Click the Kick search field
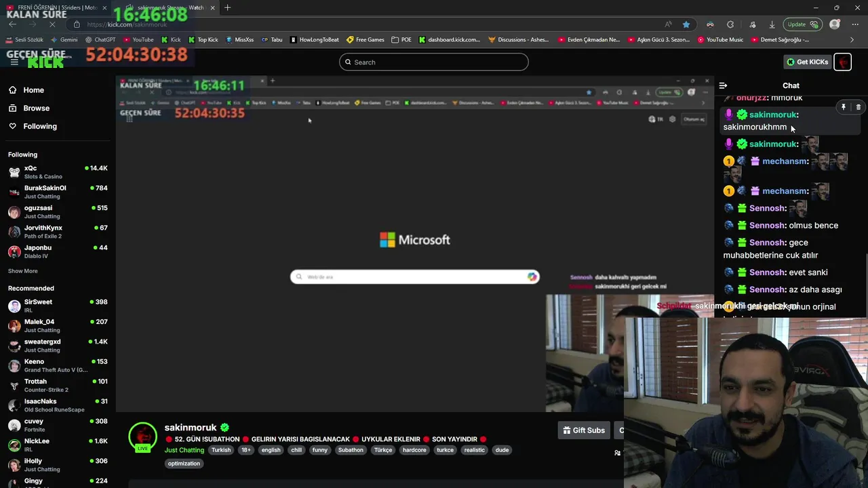This screenshot has width=868, height=488. 434,62
